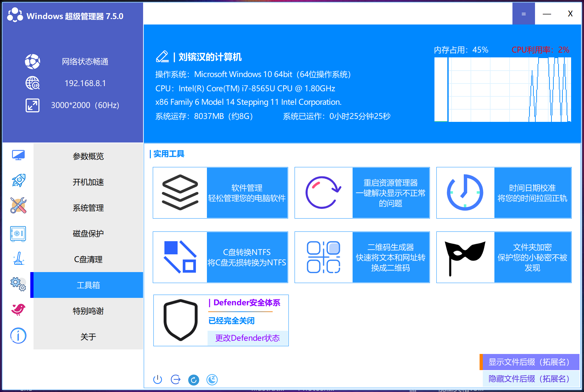Open the 开机加速 tab
The height and width of the screenshot is (392, 584).
coord(88,182)
